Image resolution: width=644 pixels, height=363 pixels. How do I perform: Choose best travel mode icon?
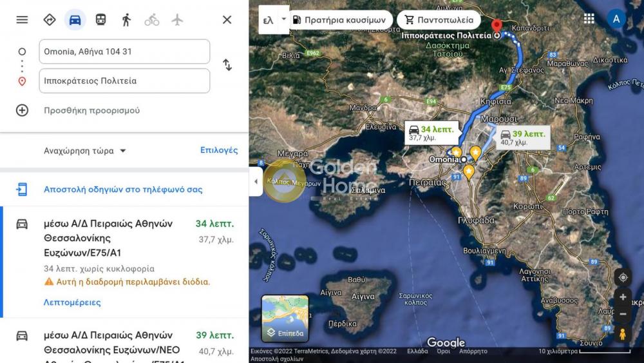click(50, 19)
